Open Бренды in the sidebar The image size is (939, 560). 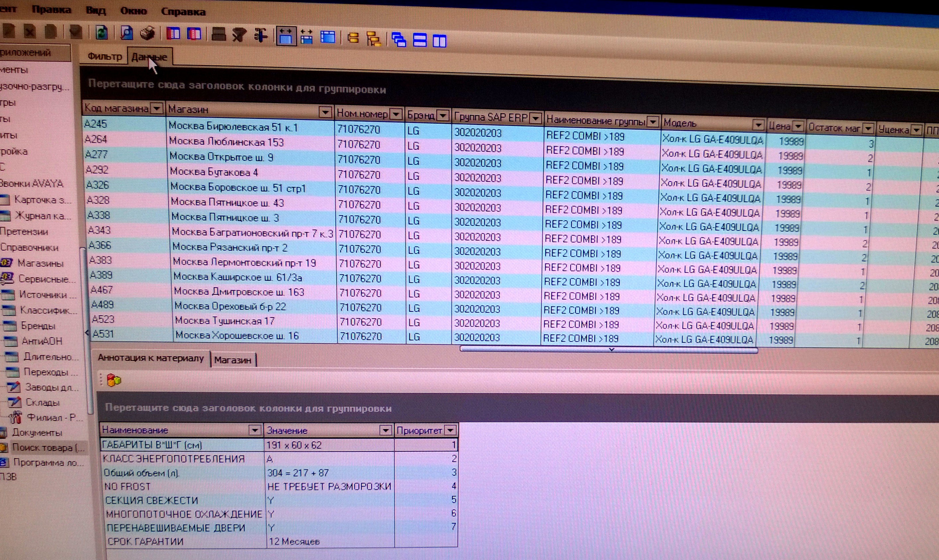pos(38,326)
